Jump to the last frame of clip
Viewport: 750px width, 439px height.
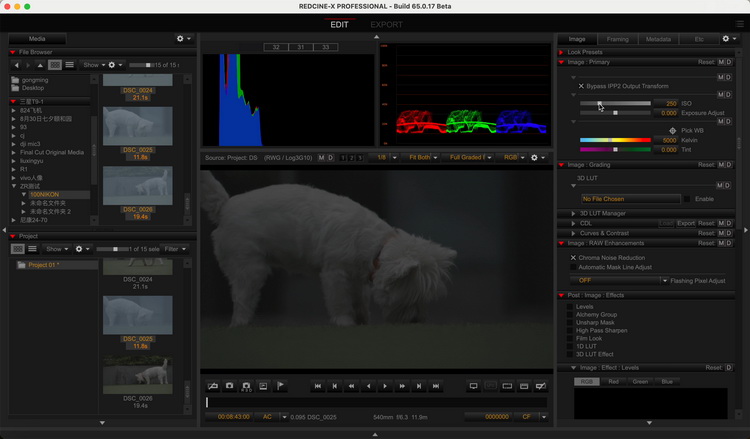click(x=437, y=385)
